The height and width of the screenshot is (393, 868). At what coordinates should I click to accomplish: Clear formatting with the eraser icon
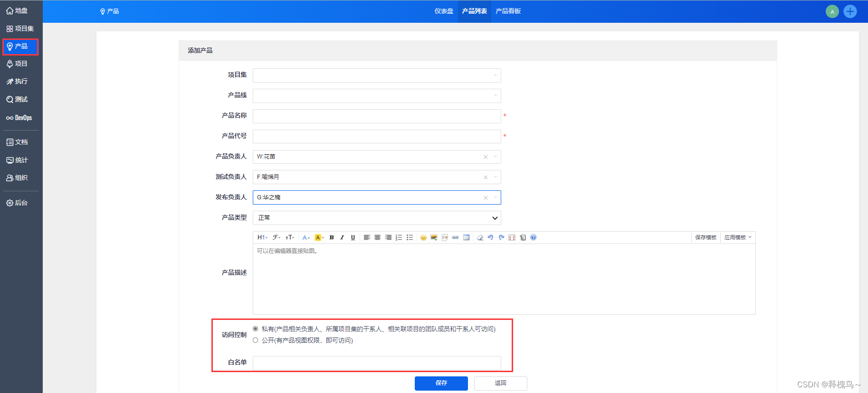click(480, 237)
